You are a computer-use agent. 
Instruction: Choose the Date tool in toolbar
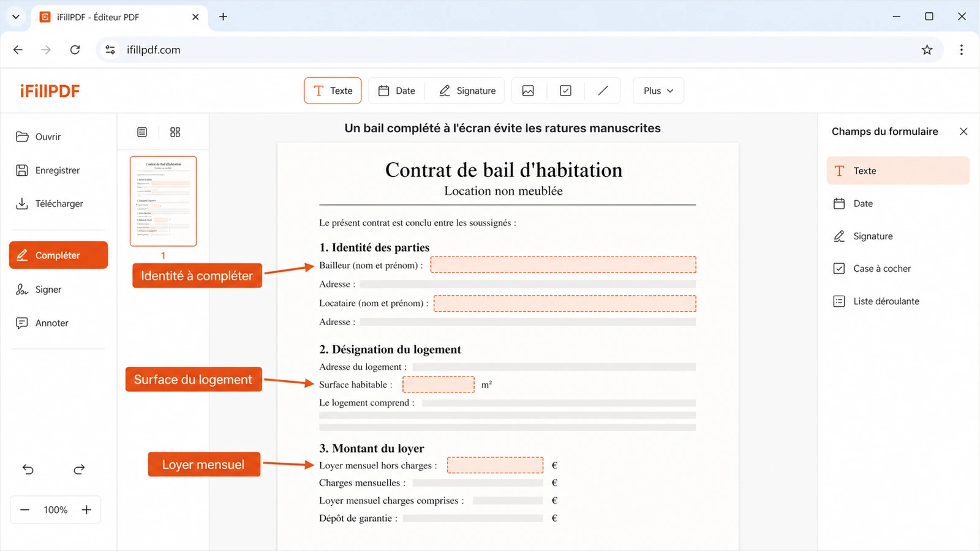397,91
